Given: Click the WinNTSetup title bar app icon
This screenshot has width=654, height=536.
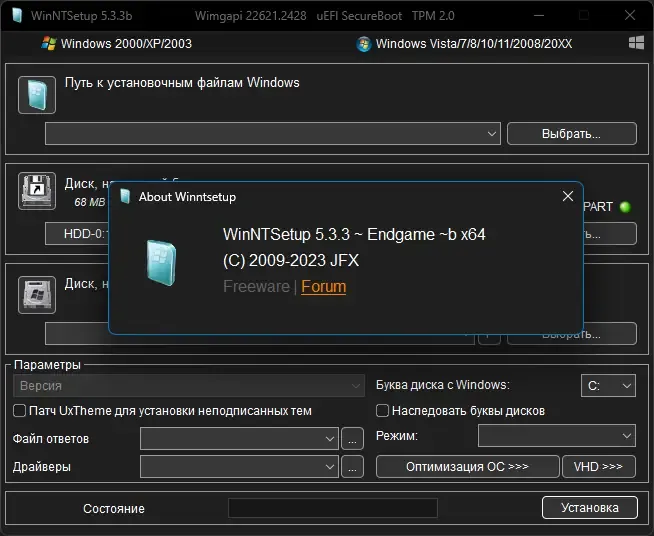Looking at the screenshot, I should (17, 15).
